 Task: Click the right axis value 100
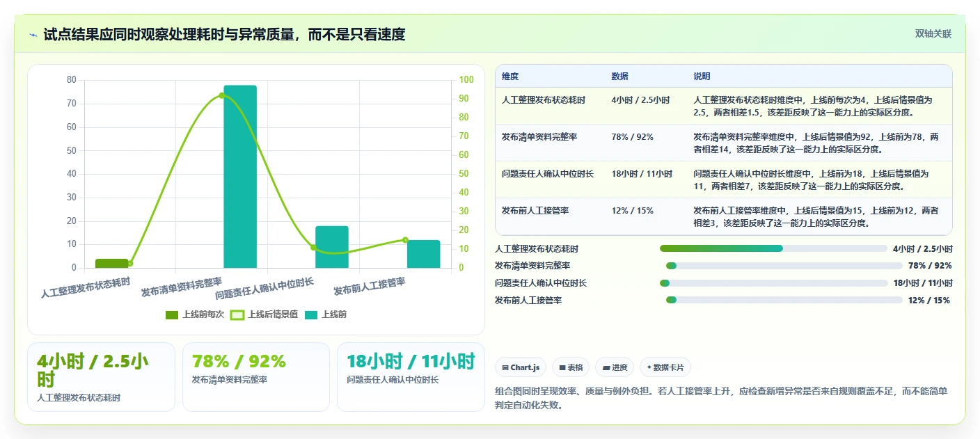(466, 80)
